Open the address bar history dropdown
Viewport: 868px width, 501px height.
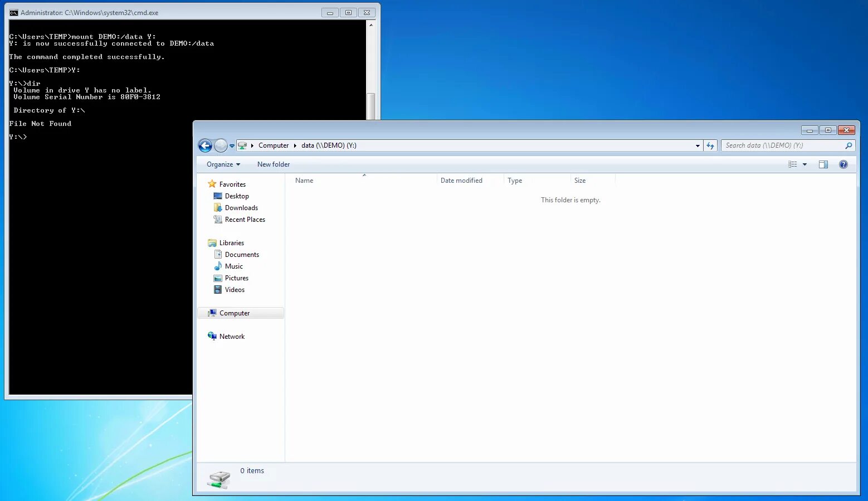pyautogui.click(x=698, y=145)
